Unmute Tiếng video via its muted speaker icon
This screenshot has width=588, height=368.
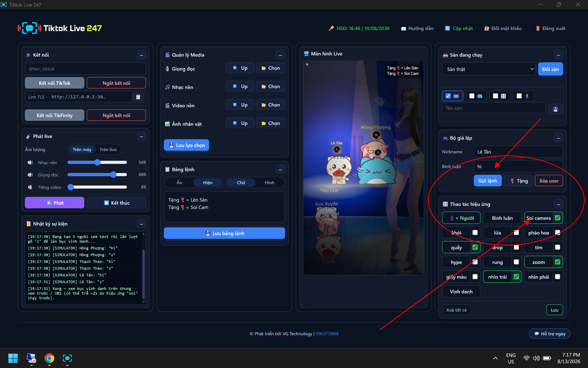coord(30,187)
